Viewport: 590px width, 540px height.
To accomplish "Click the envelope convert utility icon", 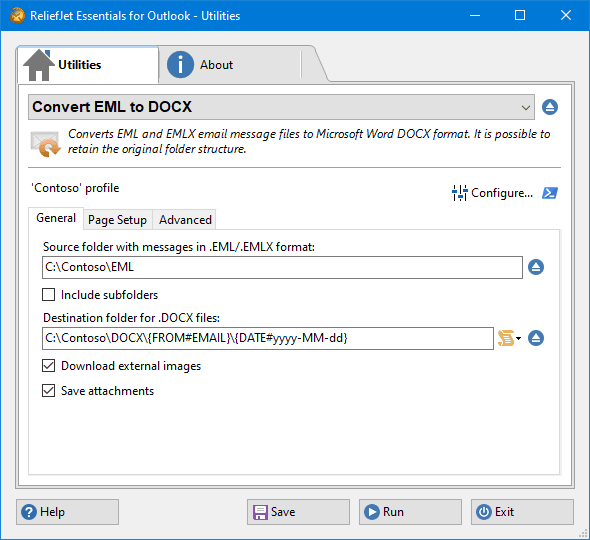I will [45, 143].
